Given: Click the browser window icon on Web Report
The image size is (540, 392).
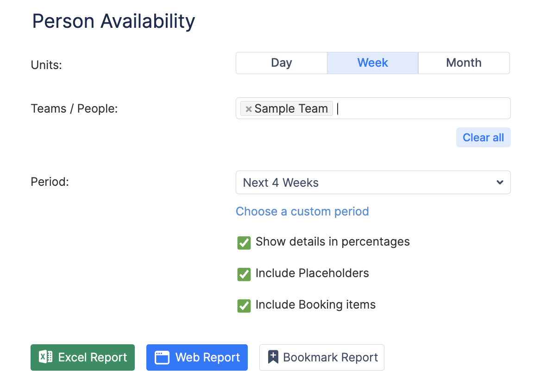Looking at the screenshot, I should 162,357.
